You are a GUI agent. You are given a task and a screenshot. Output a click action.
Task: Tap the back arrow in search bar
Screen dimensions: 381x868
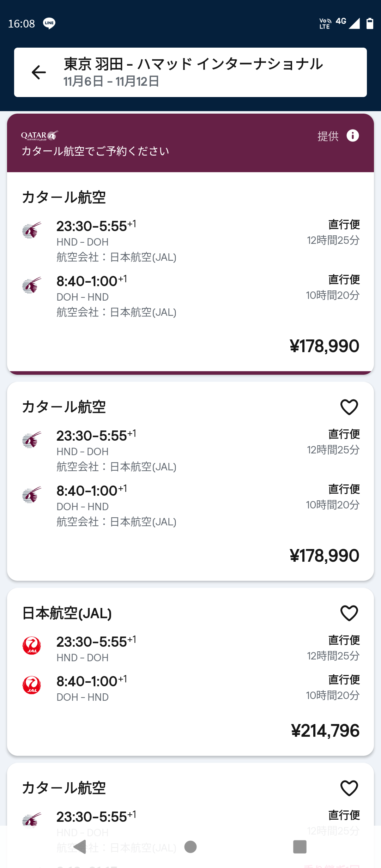tap(39, 72)
